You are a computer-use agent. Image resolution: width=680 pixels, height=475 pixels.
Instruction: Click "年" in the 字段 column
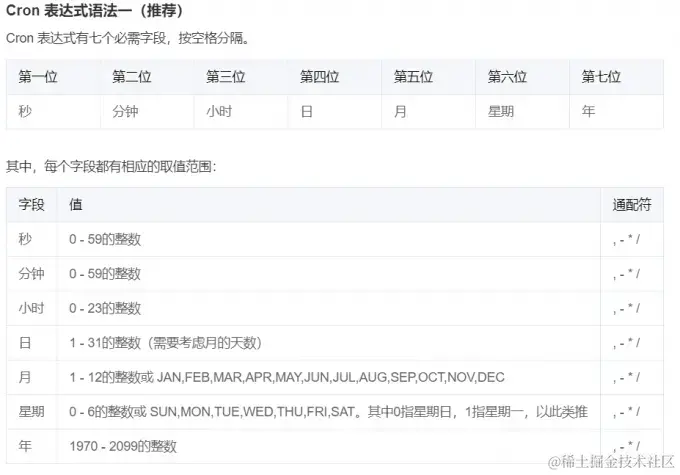(25, 446)
